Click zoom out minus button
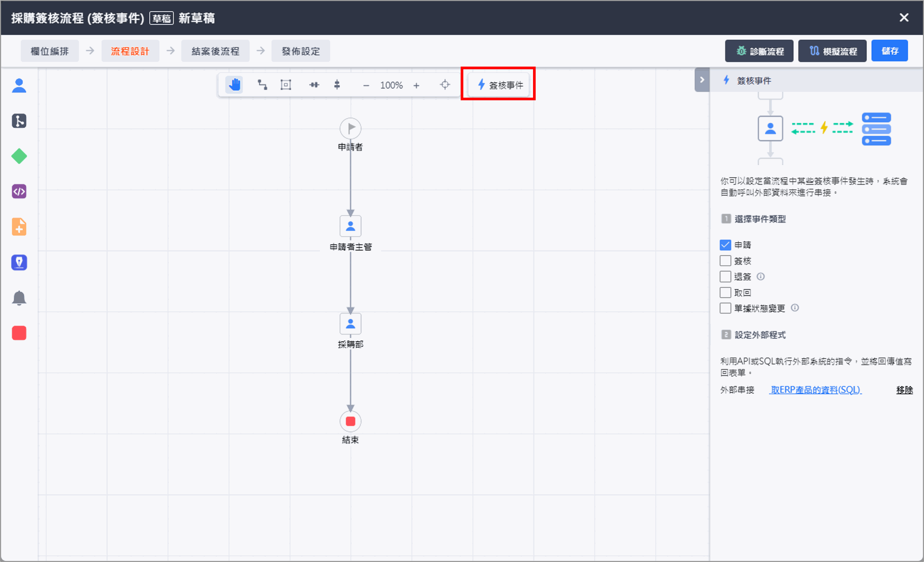The height and width of the screenshot is (562, 924). 366,86
